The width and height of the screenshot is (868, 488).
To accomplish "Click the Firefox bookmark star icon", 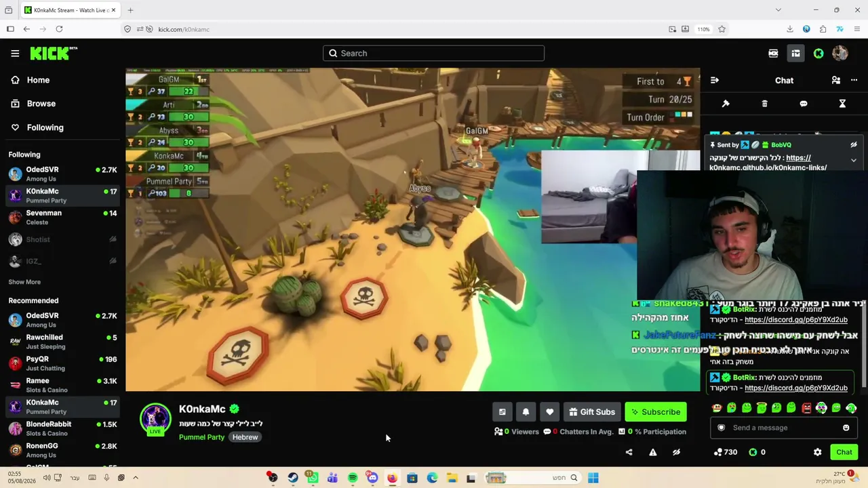I will tap(722, 29).
